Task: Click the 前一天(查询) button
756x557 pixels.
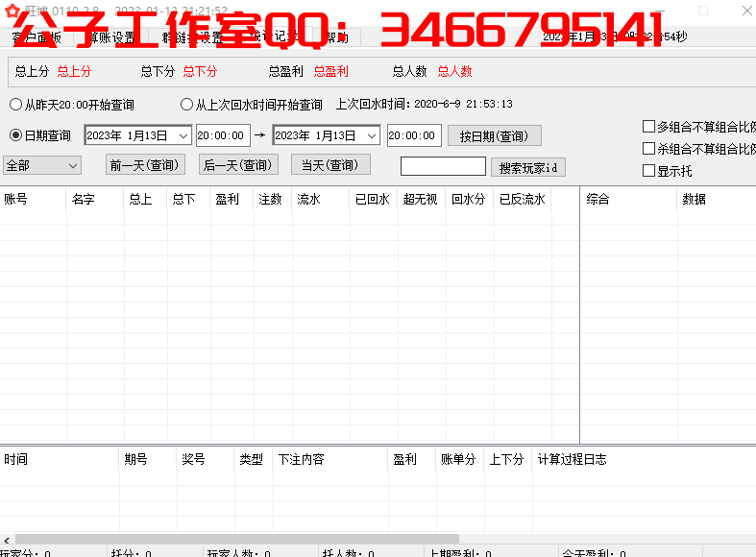Action: (145, 165)
